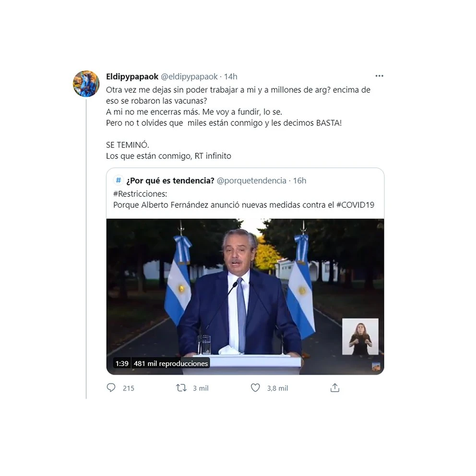The height and width of the screenshot is (476, 476).
Task: Open Eldipypapaok's profile avatar
Action: click(86, 84)
